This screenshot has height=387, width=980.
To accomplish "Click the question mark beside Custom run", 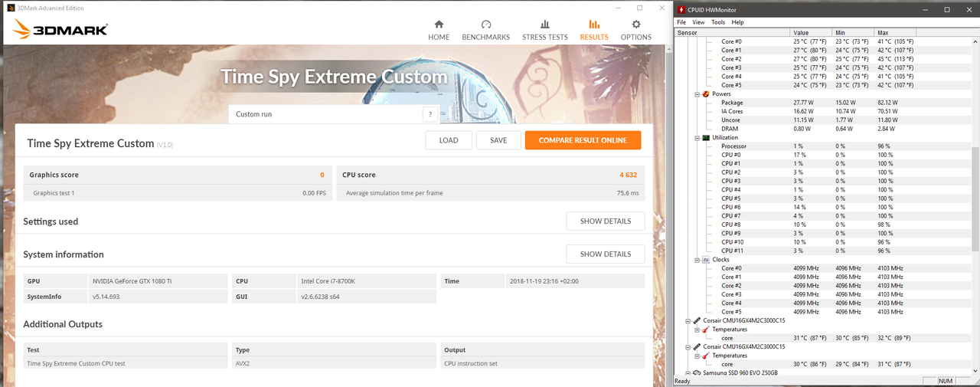I will point(431,114).
